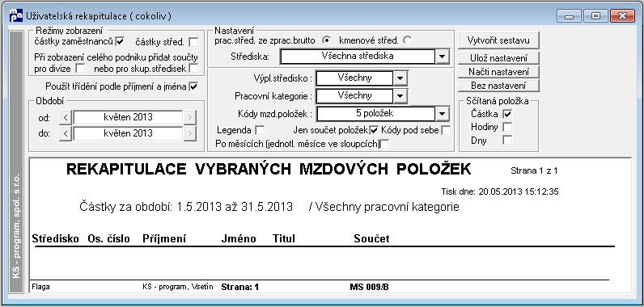Minimize the Uživatelská rekapitulace window

pos(570,16)
